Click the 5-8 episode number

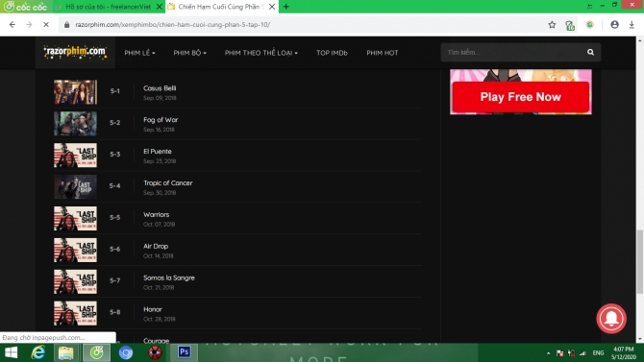115,312
